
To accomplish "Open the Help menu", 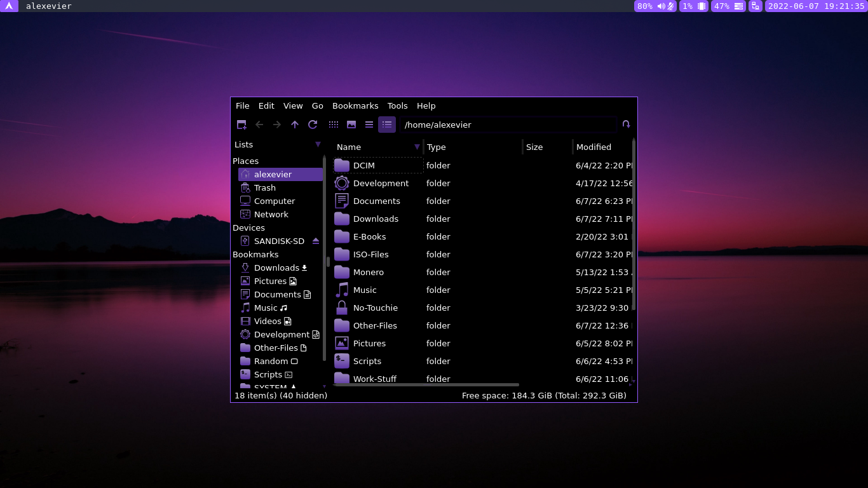I will pyautogui.click(x=426, y=105).
